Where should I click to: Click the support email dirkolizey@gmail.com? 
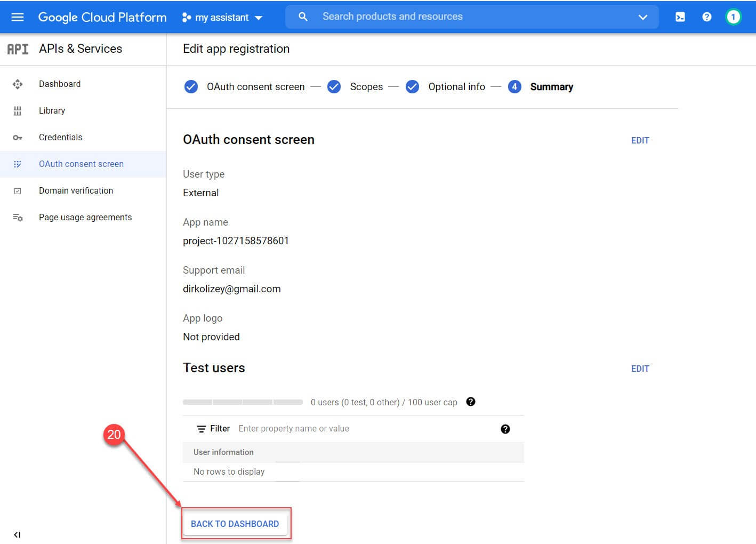click(231, 289)
